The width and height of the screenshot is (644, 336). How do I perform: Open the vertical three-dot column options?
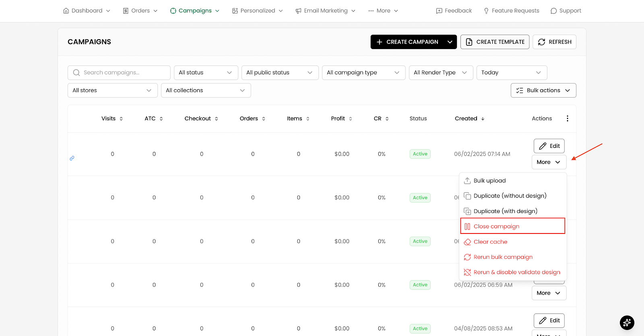pos(568,119)
